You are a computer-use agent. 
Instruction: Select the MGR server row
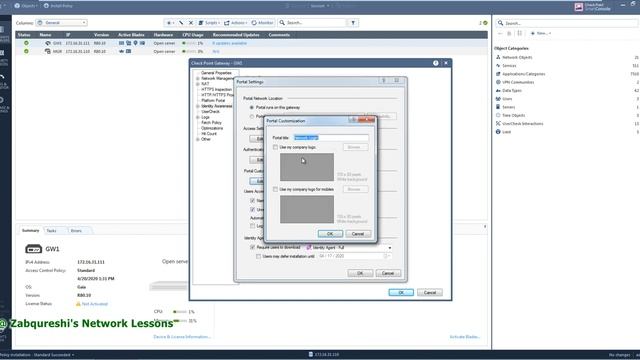point(251,51)
